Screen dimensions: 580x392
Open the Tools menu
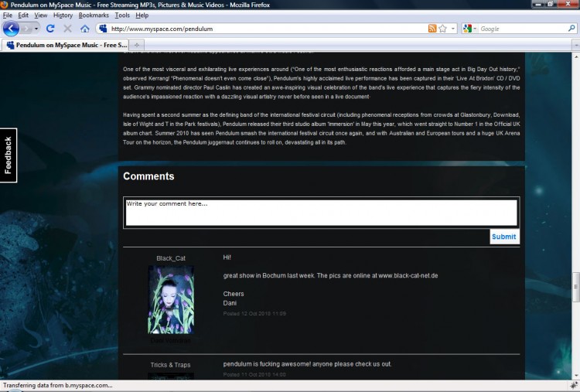[x=122, y=15]
